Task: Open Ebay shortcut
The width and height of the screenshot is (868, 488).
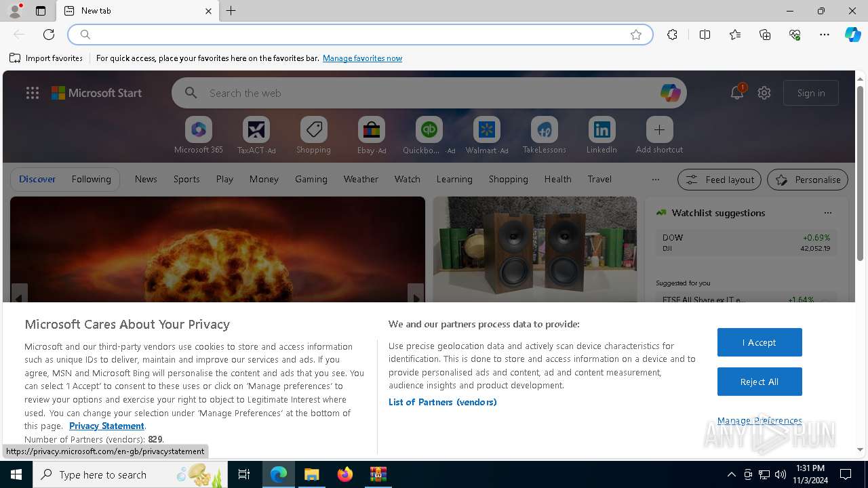Action: tap(372, 135)
